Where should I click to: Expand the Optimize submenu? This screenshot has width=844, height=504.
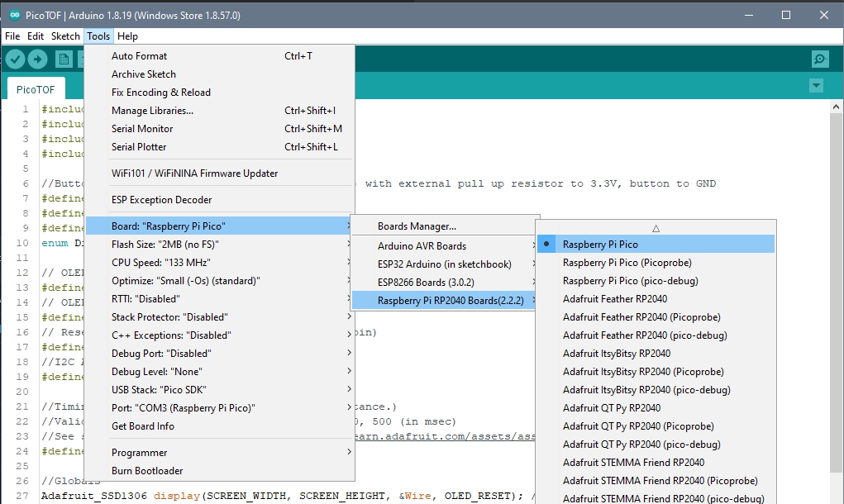click(220, 281)
